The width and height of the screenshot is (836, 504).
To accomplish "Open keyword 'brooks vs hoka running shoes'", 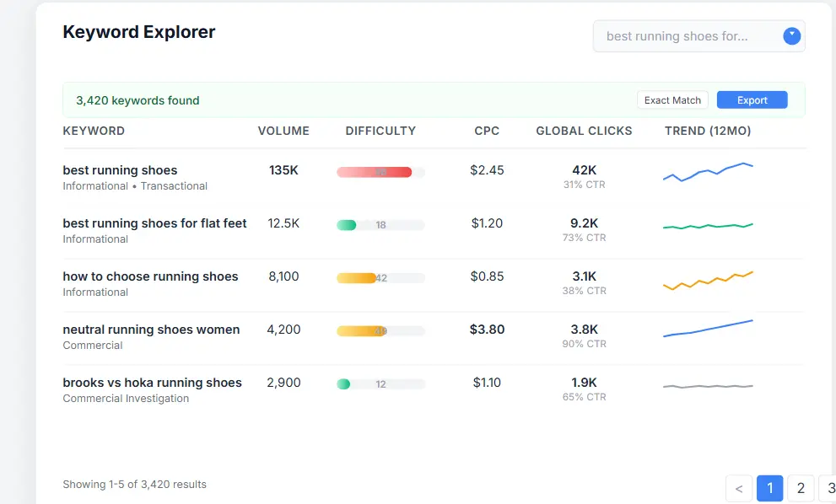I will click(x=153, y=383).
